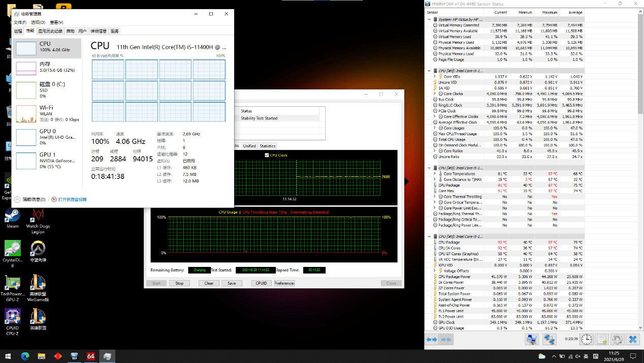Click Sensor column header in HWiNFO
Image resolution: width=644 pixels, height=363 pixels.
[454, 12]
